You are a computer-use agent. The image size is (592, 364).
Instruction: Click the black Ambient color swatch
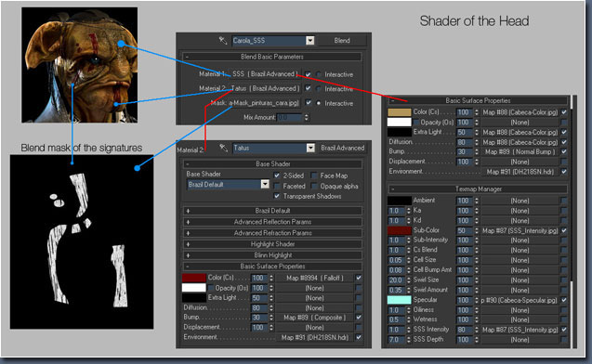[400, 201]
